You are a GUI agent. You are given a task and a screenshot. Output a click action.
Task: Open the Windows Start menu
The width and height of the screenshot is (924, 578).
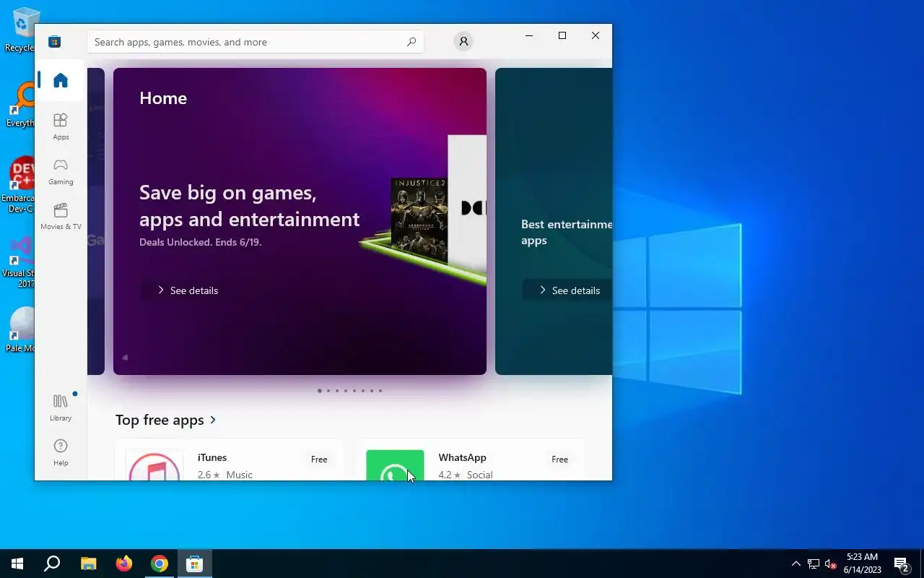(x=17, y=564)
